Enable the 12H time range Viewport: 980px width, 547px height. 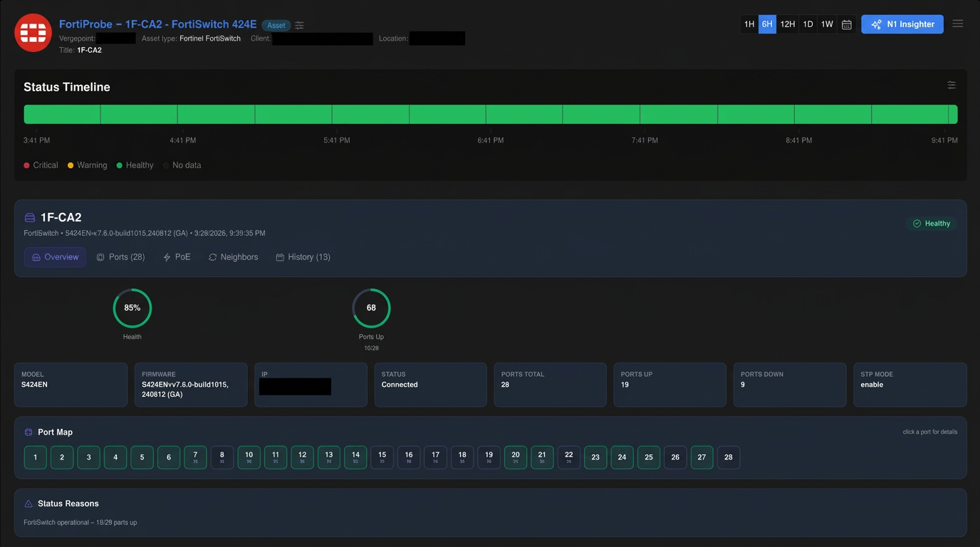coord(787,24)
